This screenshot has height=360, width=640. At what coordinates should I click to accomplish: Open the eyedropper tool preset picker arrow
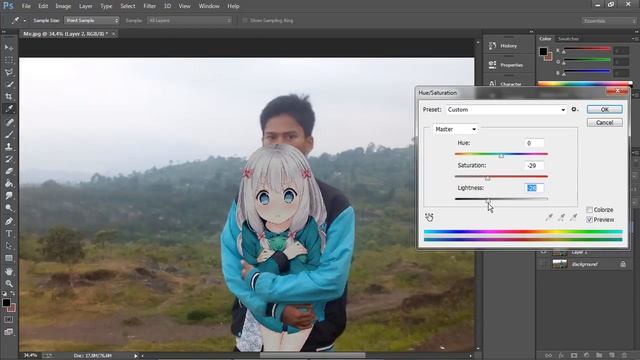pos(24,20)
